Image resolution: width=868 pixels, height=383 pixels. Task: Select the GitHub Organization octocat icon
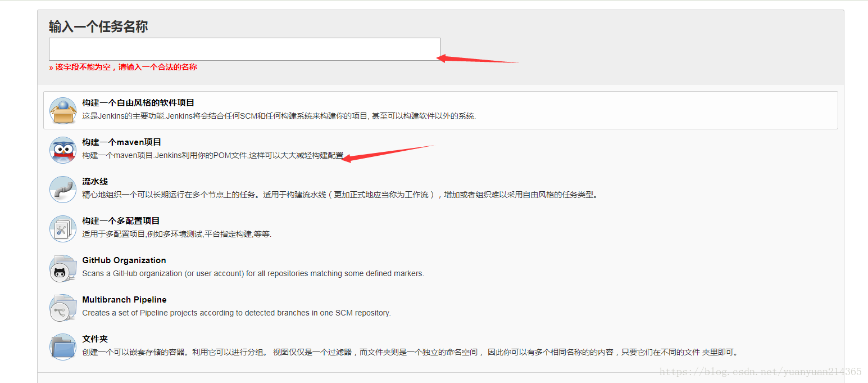[63, 268]
